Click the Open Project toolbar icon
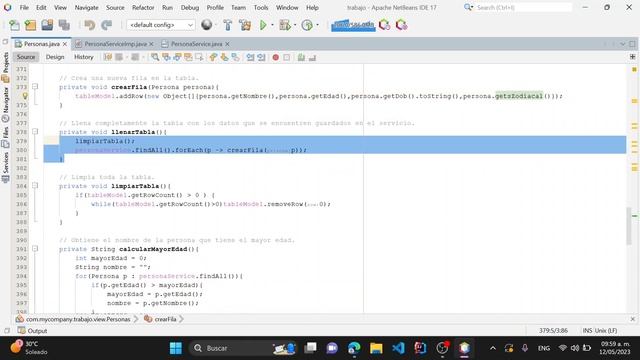This screenshot has width=640, height=360. click(47, 25)
